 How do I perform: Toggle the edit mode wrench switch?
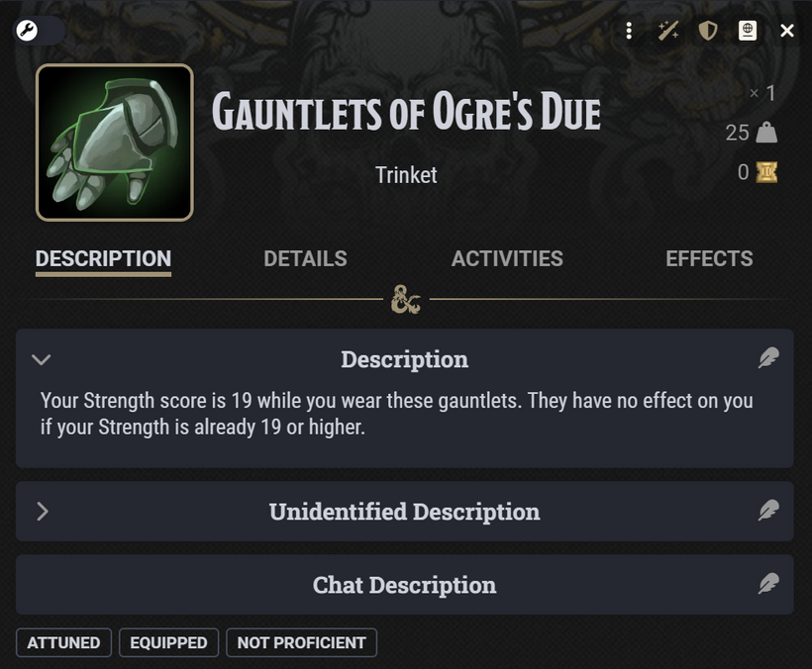[39, 30]
